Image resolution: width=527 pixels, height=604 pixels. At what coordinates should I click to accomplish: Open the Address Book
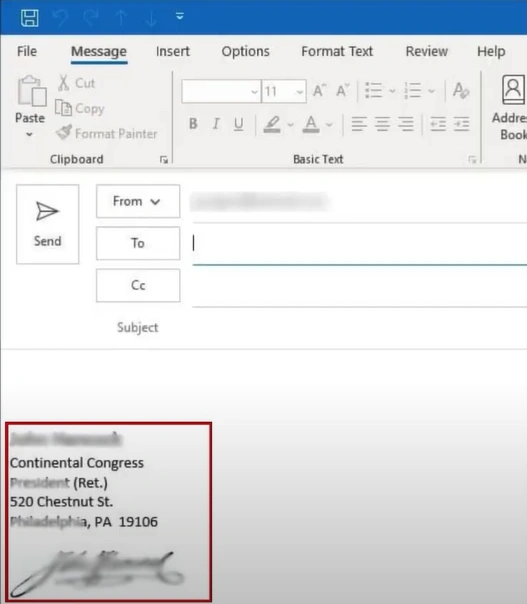pos(511,108)
